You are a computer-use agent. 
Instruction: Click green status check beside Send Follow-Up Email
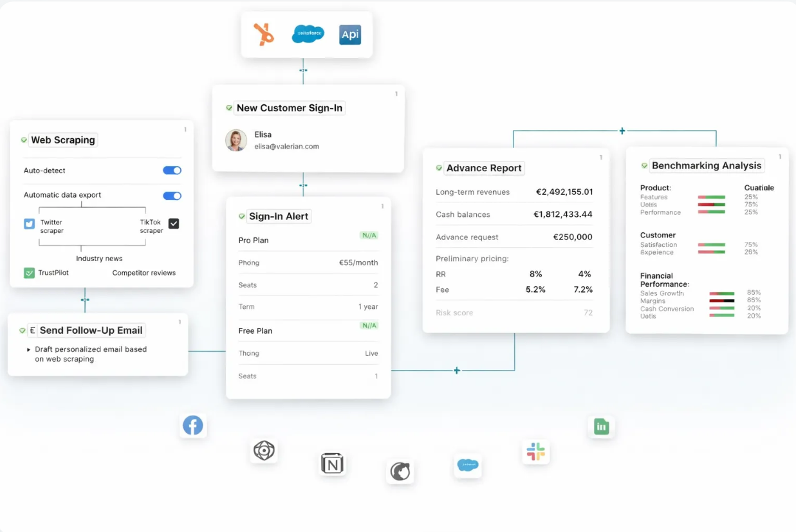pyautogui.click(x=23, y=330)
